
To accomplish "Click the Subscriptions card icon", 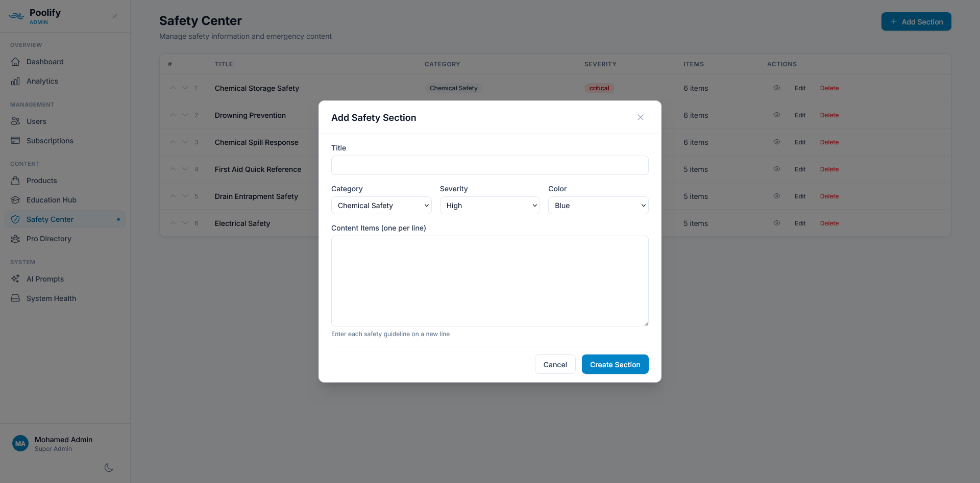I will (x=15, y=141).
